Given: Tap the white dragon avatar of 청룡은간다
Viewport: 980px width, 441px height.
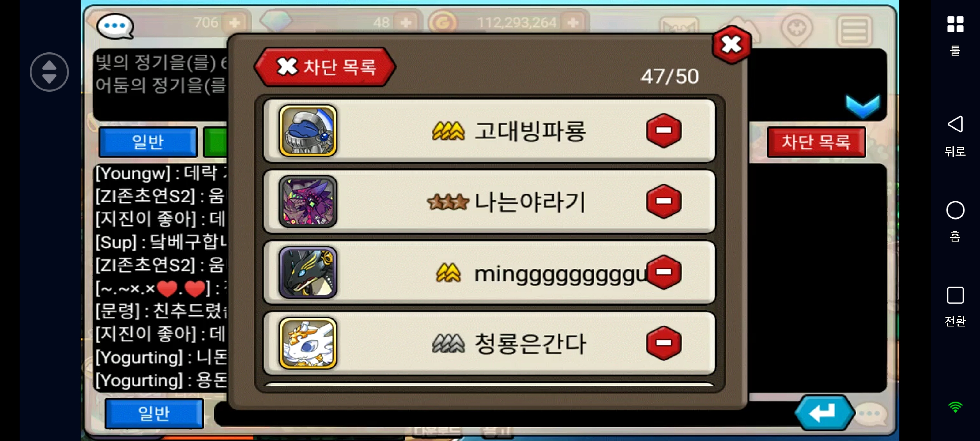Looking at the screenshot, I should 307,343.
